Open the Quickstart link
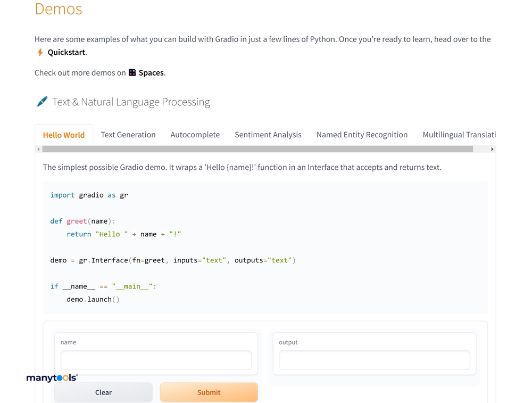The image size is (532, 403). pyautogui.click(x=65, y=52)
